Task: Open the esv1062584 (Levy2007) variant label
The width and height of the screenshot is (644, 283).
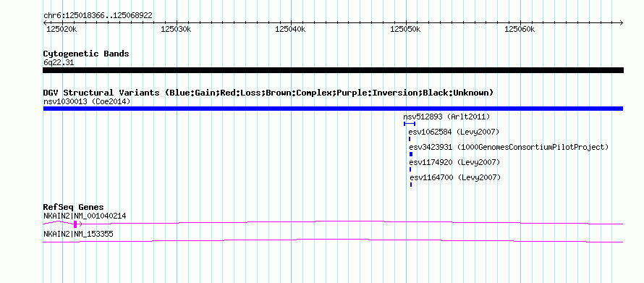Action: click(454, 132)
